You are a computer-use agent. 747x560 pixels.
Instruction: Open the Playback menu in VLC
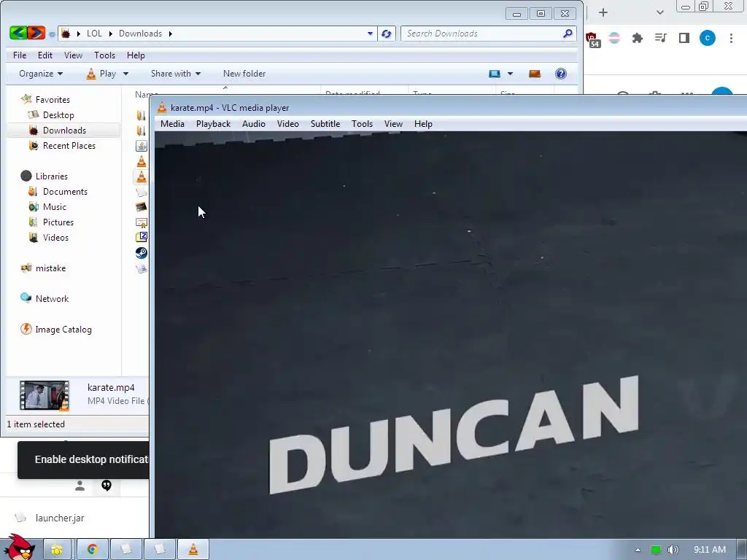coord(213,124)
